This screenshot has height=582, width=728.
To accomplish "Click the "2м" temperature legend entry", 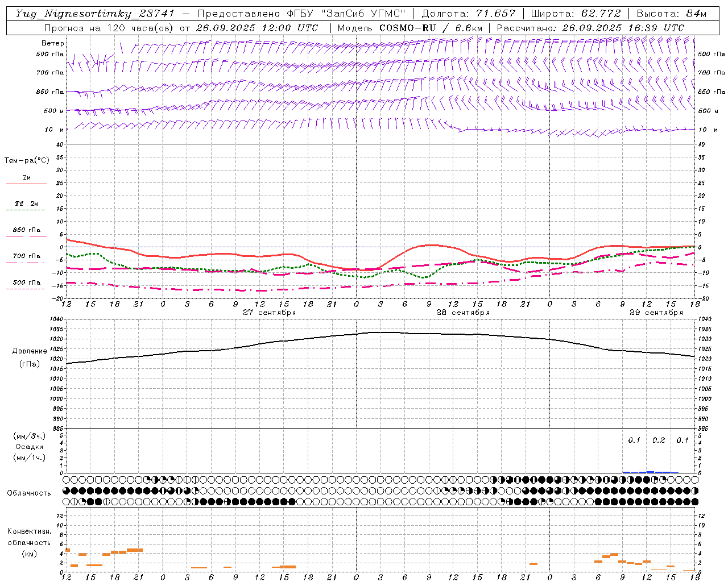I will (27, 178).
